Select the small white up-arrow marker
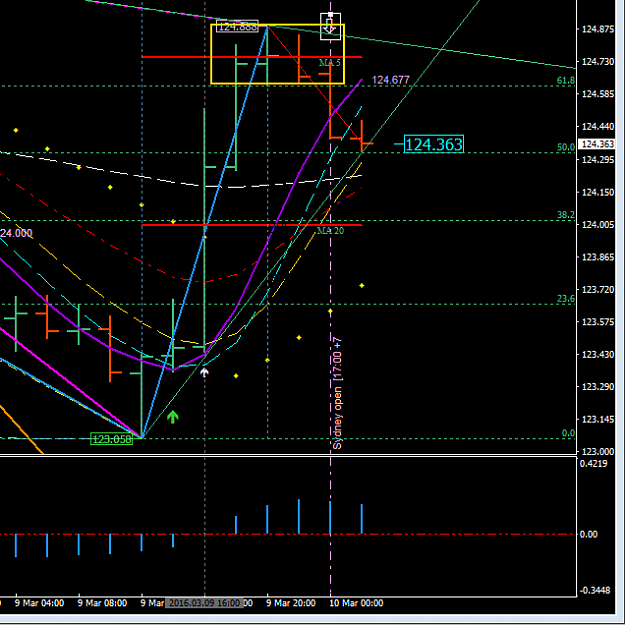Viewport: 625px width, 625px height. coord(204,373)
